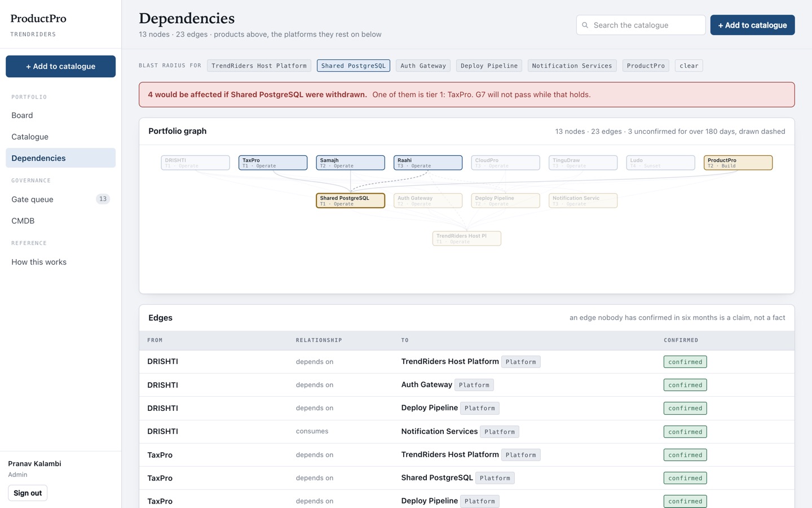The height and width of the screenshot is (508, 812).
Task: Select TrendRiders Host Platform blast radius chip
Action: click(259, 65)
